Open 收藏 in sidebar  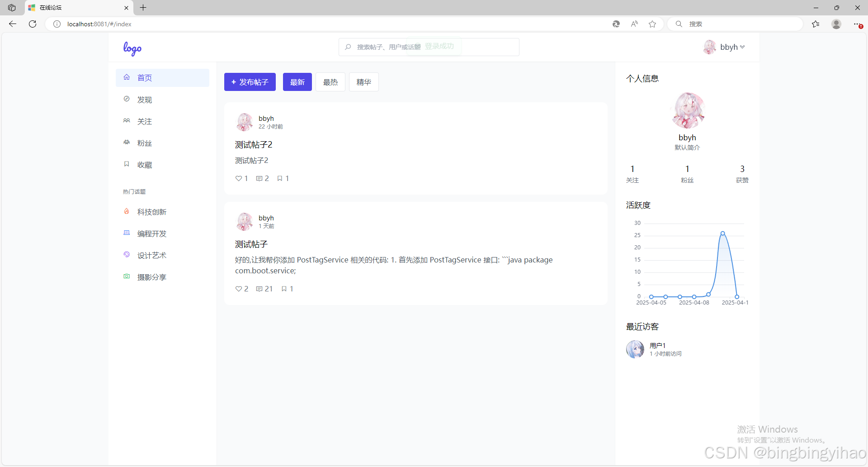(162, 165)
